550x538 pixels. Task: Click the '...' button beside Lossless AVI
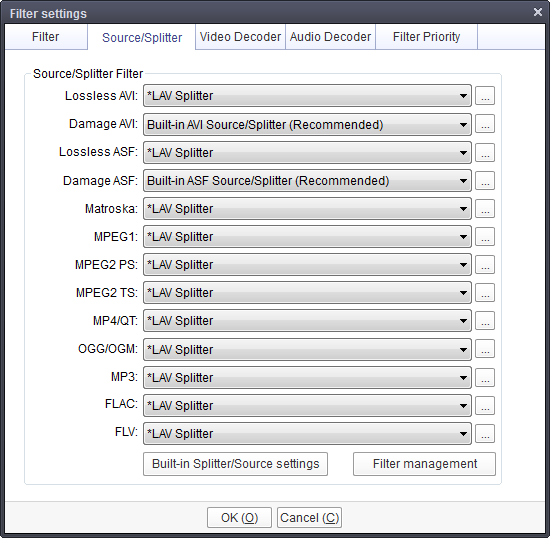coord(485,95)
